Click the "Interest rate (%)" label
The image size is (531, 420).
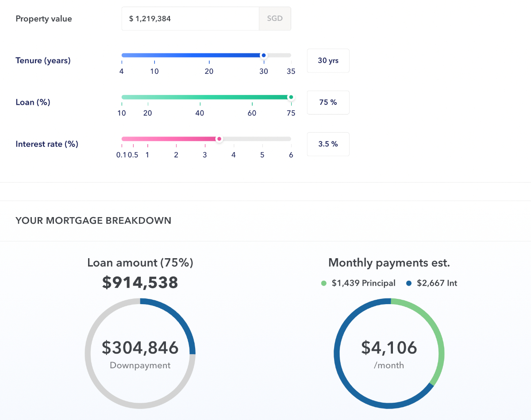pos(47,144)
